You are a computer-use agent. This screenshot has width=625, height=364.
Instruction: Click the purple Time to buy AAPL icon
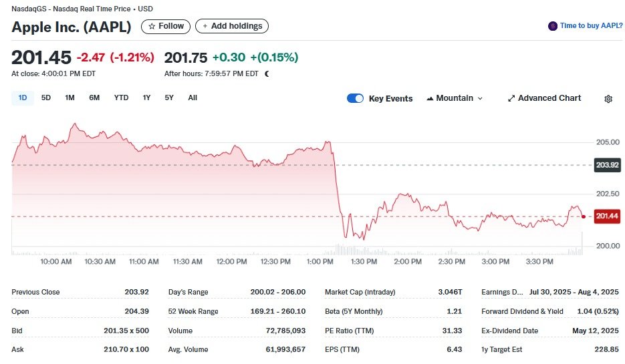(x=552, y=26)
